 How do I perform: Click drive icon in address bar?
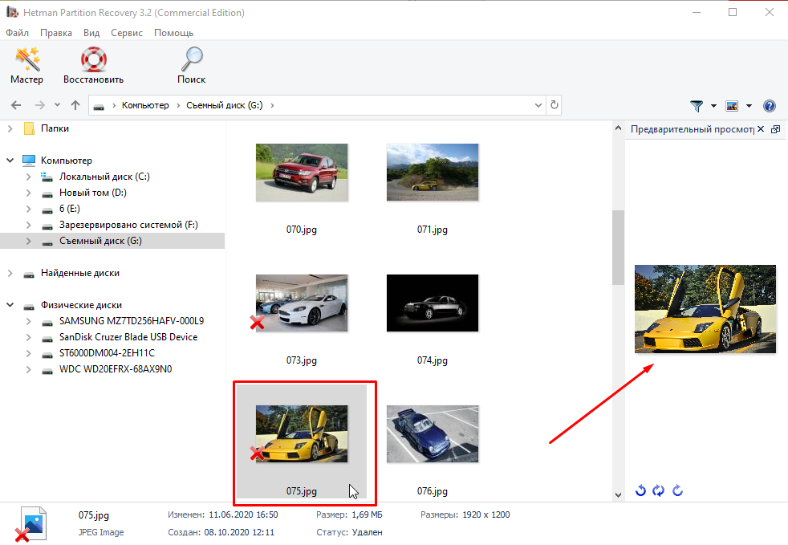[x=99, y=106]
